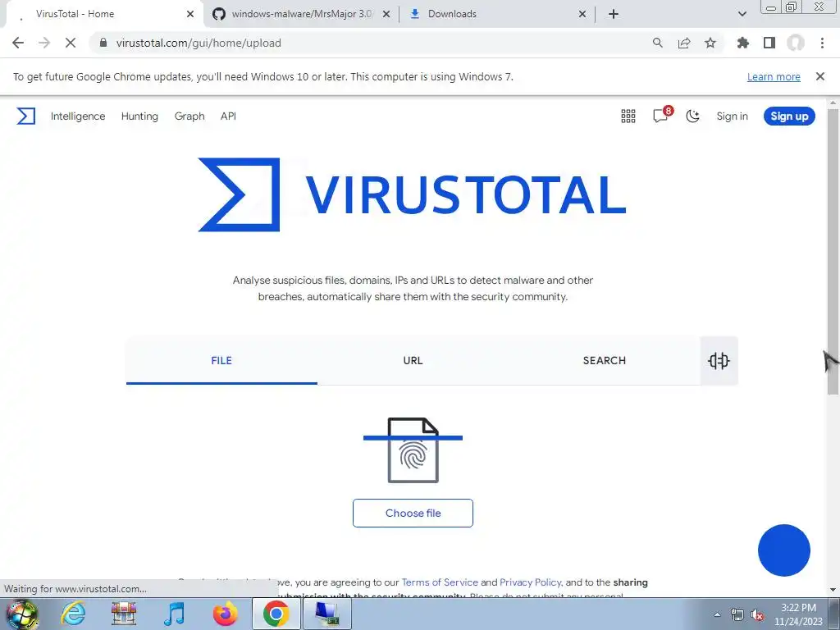Select the SEARCH tab

(605, 361)
